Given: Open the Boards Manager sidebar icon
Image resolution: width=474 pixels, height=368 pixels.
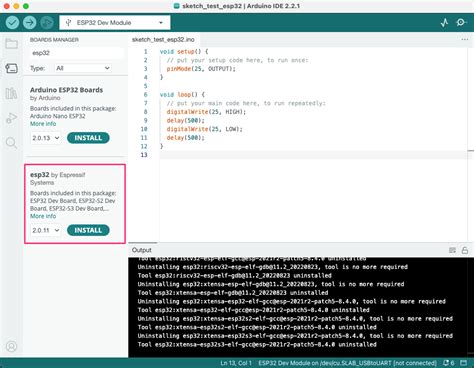Looking at the screenshot, I should [11, 68].
